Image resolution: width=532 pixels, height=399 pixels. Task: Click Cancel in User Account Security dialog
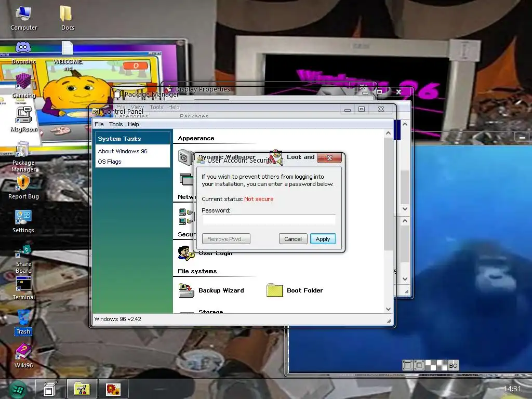click(x=293, y=239)
